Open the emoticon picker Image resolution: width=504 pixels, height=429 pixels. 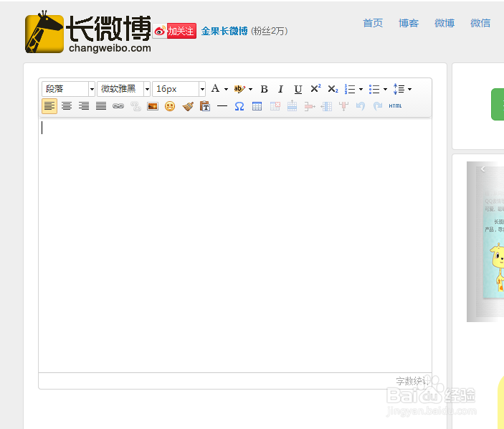point(170,106)
